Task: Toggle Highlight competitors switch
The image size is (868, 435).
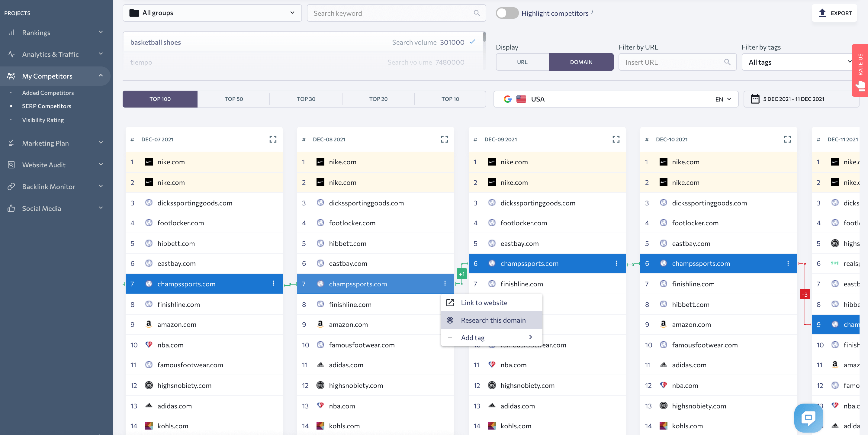Action: 507,13
